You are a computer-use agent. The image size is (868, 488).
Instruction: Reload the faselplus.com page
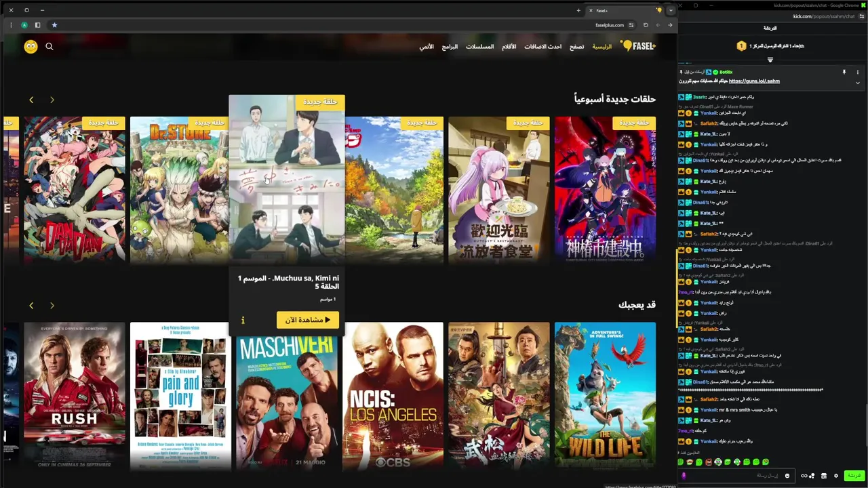pyautogui.click(x=646, y=25)
